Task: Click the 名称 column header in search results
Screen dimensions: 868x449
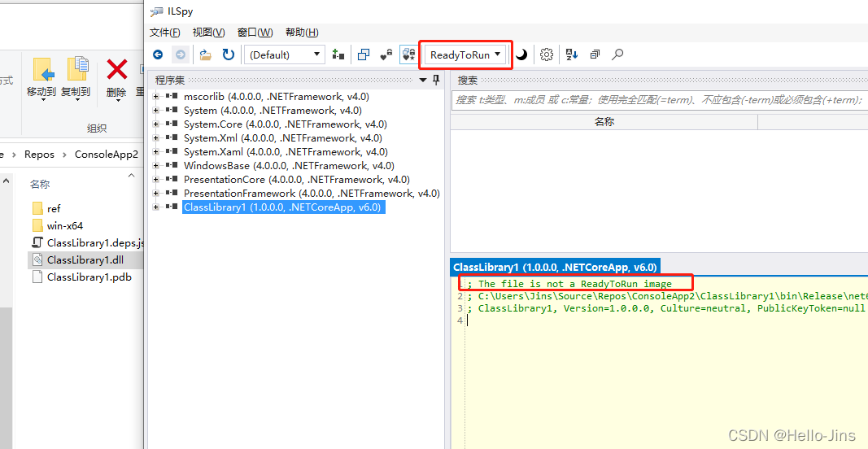Action: (x=604, y=122)
